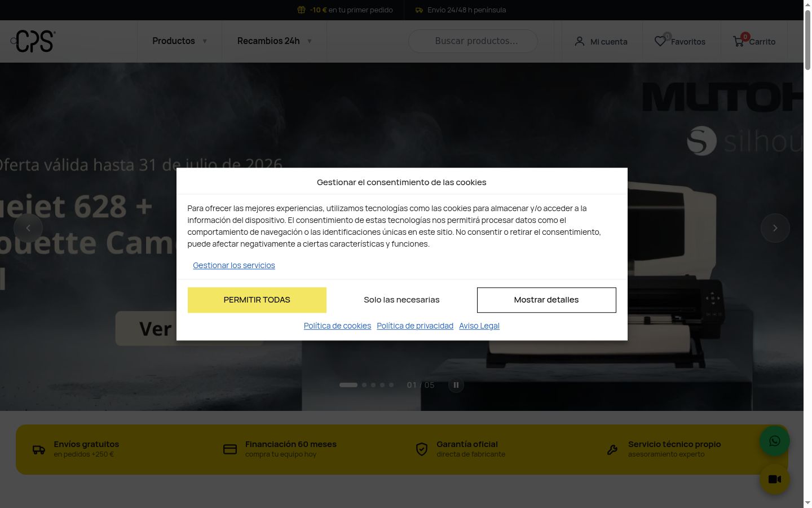Click the scrollbar down arrow
This screenshot has width=812, height=508.
(807, 503)
